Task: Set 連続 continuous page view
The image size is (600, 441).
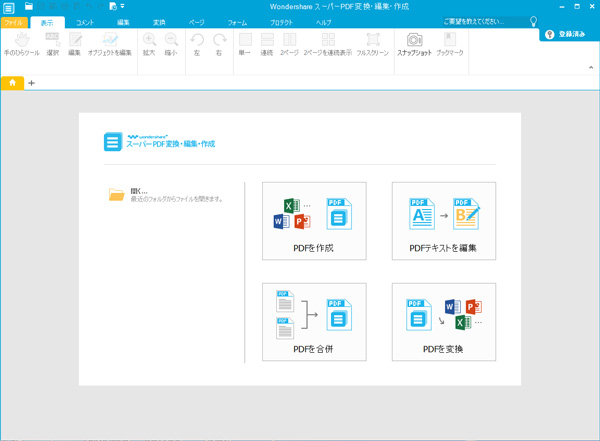Action: click(267, 45)
